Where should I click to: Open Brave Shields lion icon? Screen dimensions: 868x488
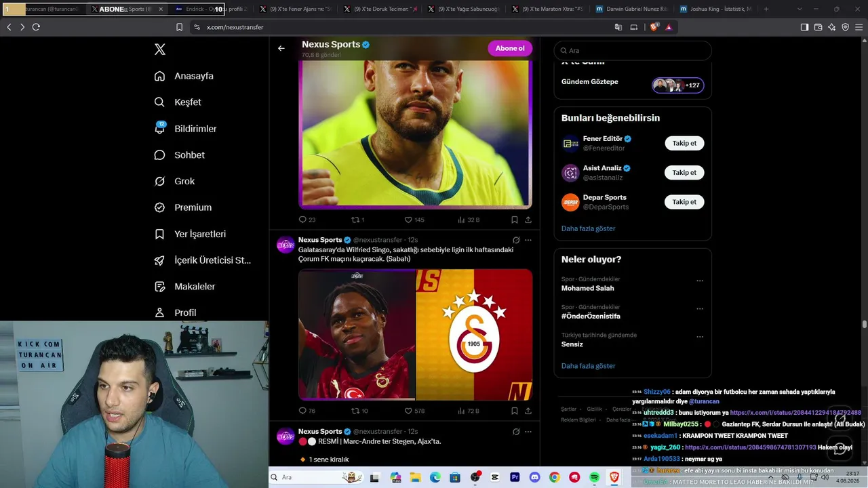654,27
